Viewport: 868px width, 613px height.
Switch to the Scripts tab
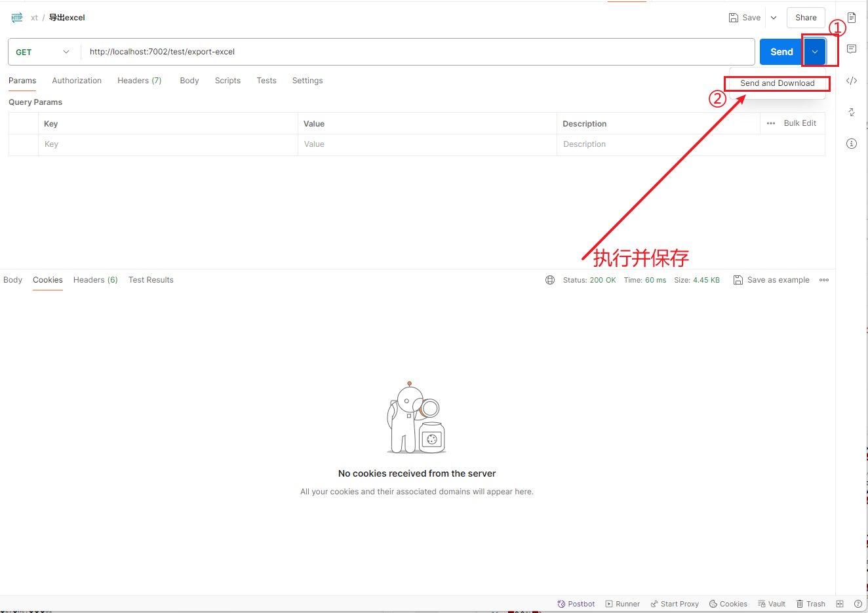coord(227,81)
